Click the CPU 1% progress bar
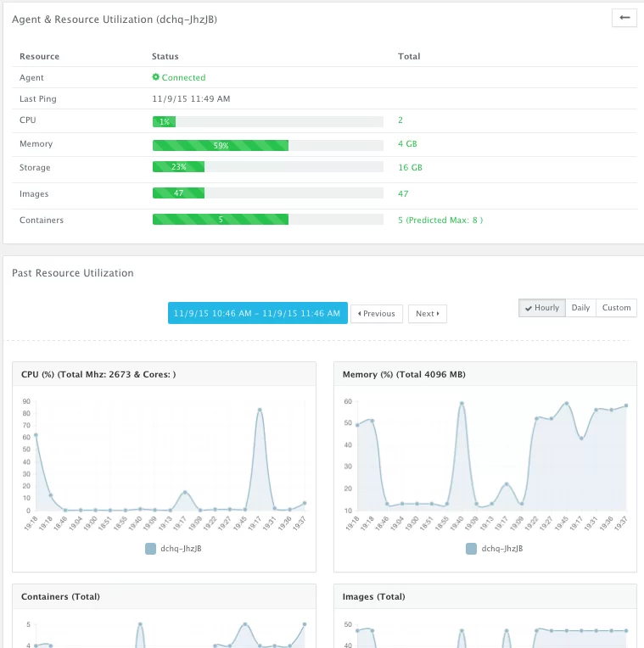Image resolution: width=644 pixels, height=648 pixels. (268, 121)
